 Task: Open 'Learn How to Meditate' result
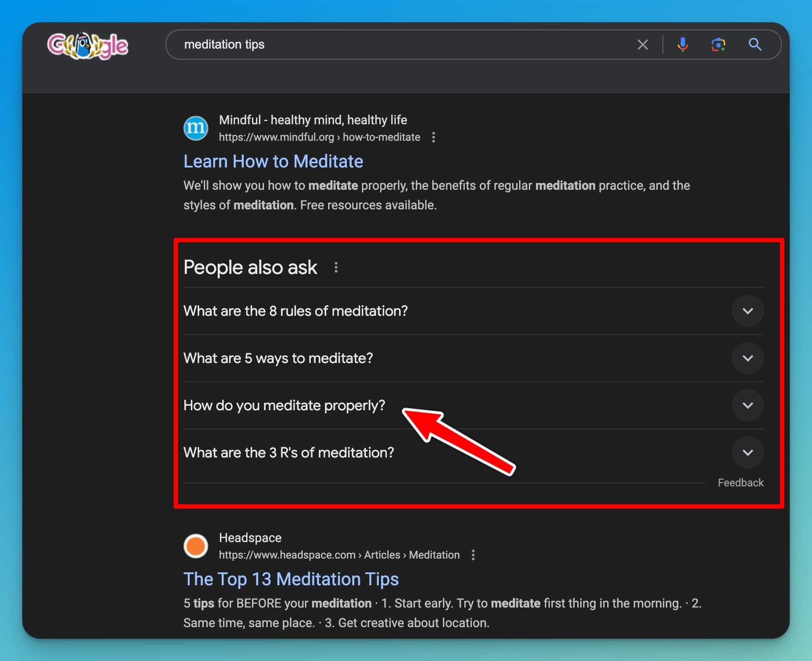273,161
